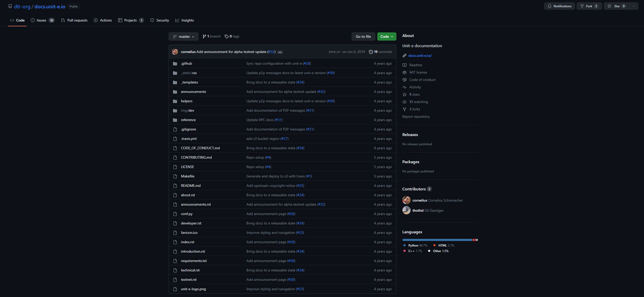Image resolution: width=644 pixels, height=297 pixels.
Task: Open the Activity pulse link
Action: [415, 87]
